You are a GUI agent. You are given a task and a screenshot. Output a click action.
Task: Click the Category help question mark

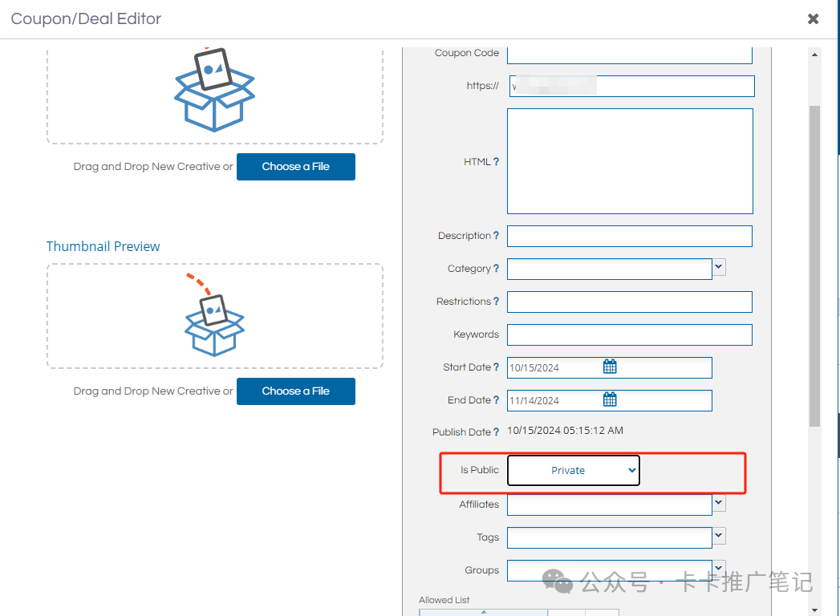(x=496, y=269)
